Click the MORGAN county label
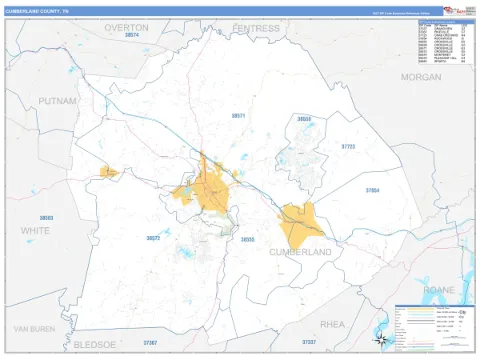Viewport: 480px width, 360px height. tap(421, 77)
